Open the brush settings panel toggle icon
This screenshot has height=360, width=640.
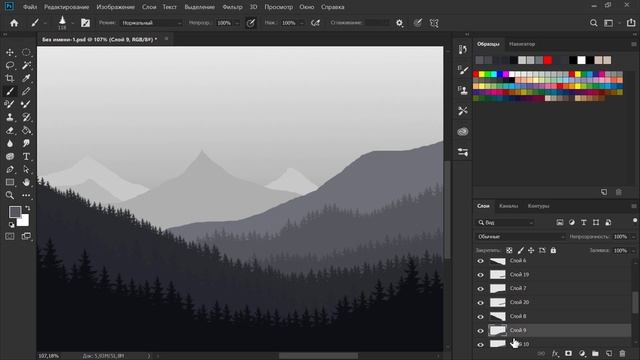pos(85,23)
